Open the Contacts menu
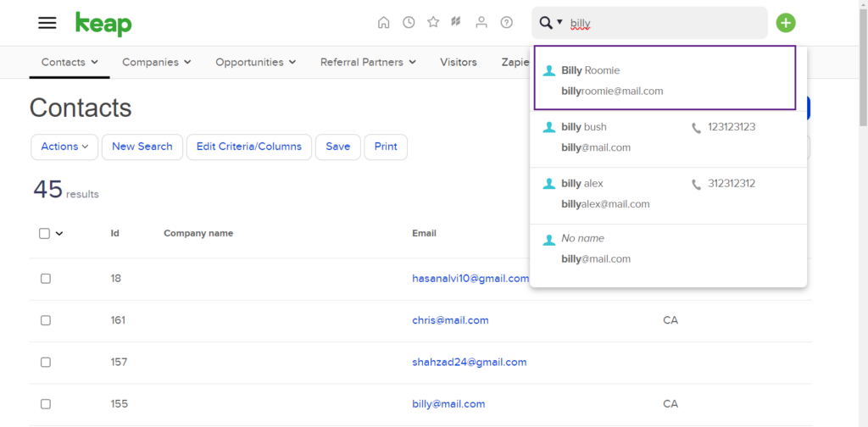This screenshot has width=868, height=427. [x=70, y=62]
